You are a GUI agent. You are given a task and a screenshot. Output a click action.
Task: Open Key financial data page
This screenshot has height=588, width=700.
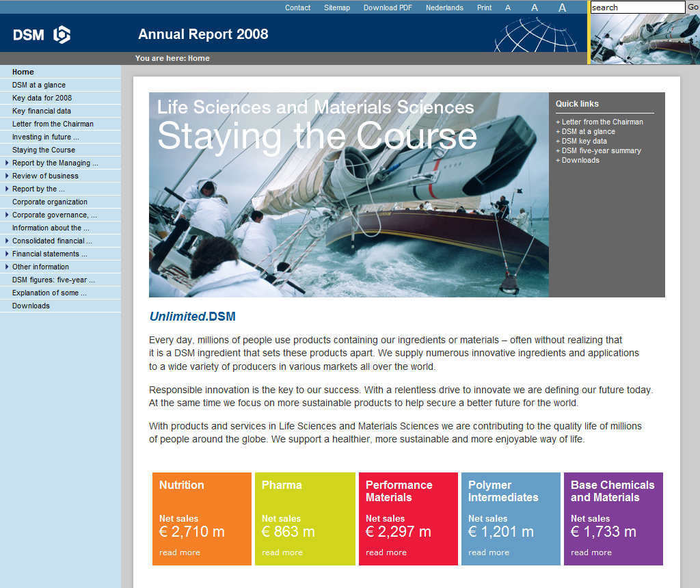(x=42, y=111)
